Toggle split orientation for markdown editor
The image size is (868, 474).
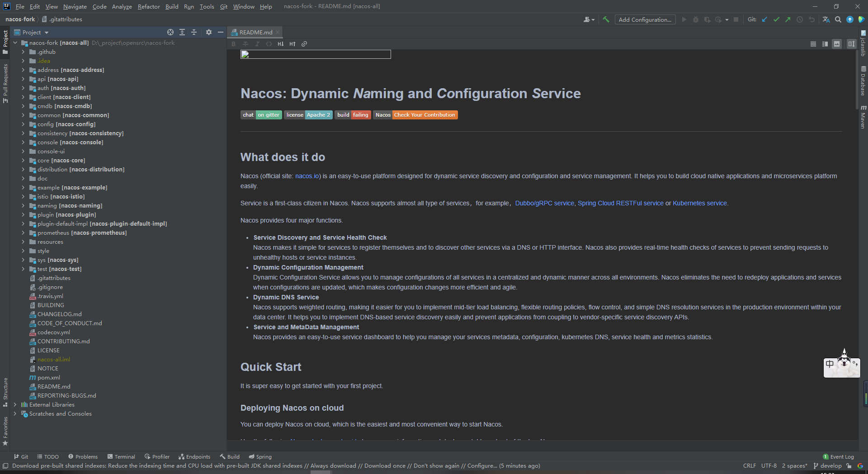tap(851, 44)
